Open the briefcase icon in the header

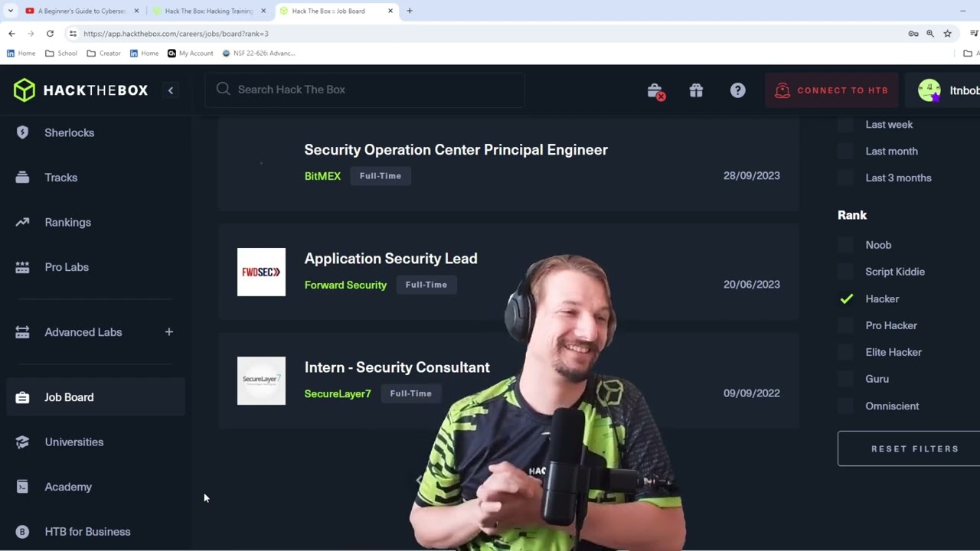click(x=655, y=91)
